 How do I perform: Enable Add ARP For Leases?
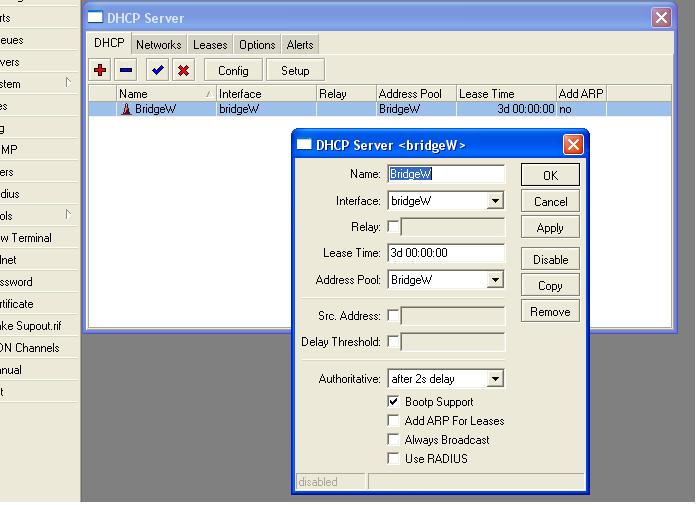click(394, 421)
